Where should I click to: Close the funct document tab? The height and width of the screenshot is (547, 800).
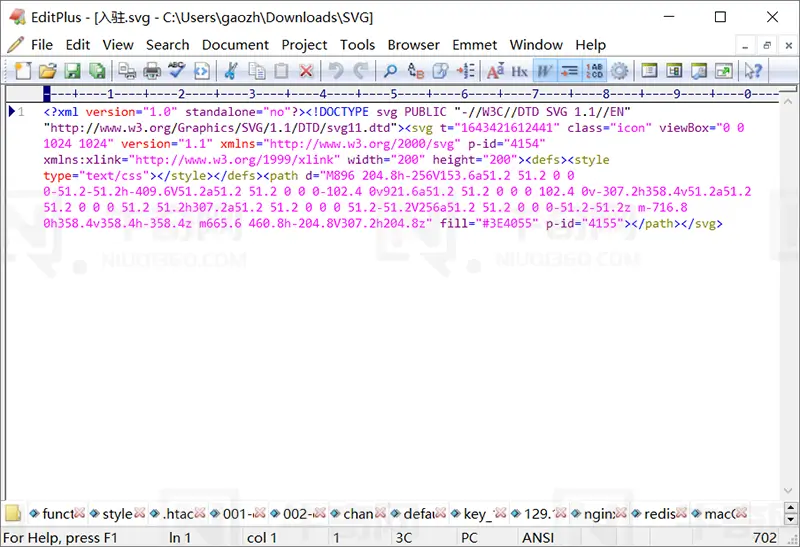click(x=79, y=513)
